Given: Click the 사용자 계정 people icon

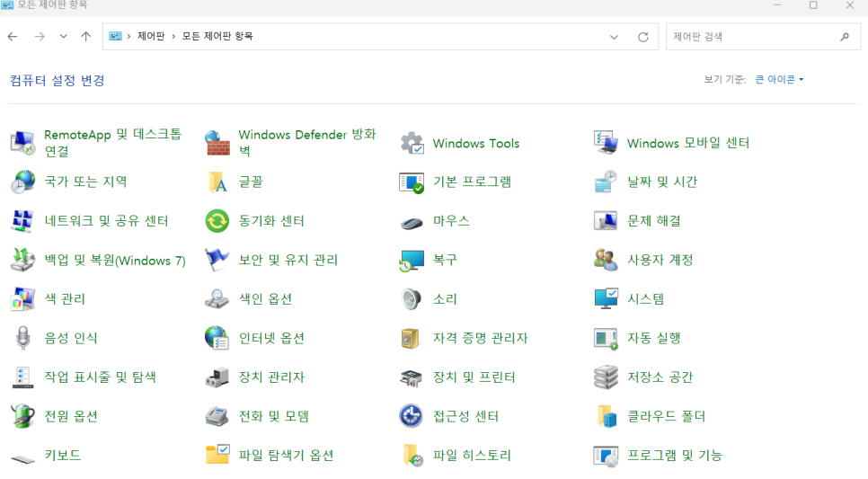Looking at the screenshot, I should coord(606,260).
